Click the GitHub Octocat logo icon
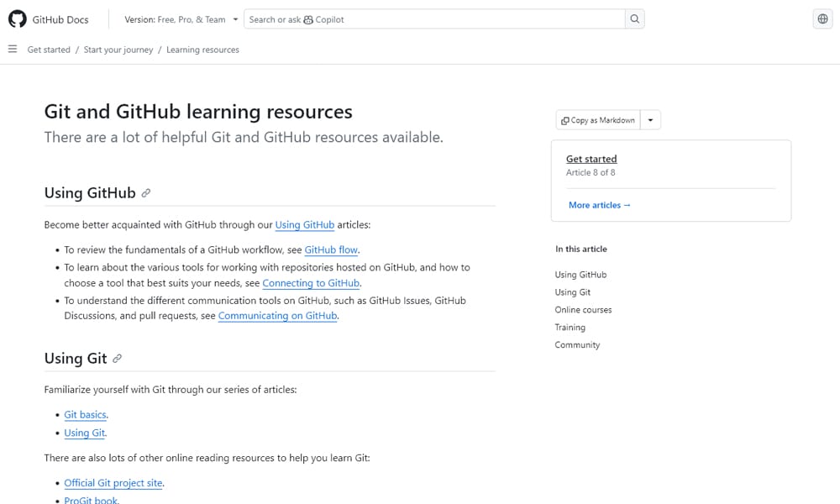Image resolution: width=840 pixels, height=504 pixels. pos(17,18)
